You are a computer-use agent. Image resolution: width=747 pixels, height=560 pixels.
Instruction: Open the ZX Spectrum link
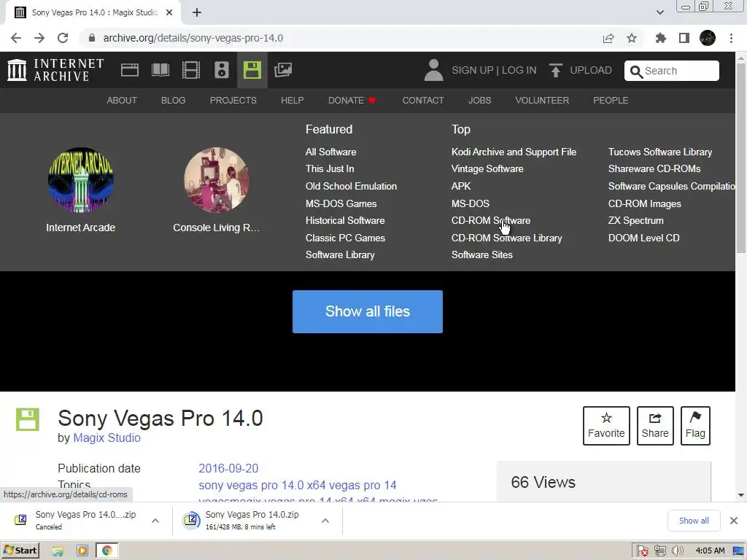(635, 220)
